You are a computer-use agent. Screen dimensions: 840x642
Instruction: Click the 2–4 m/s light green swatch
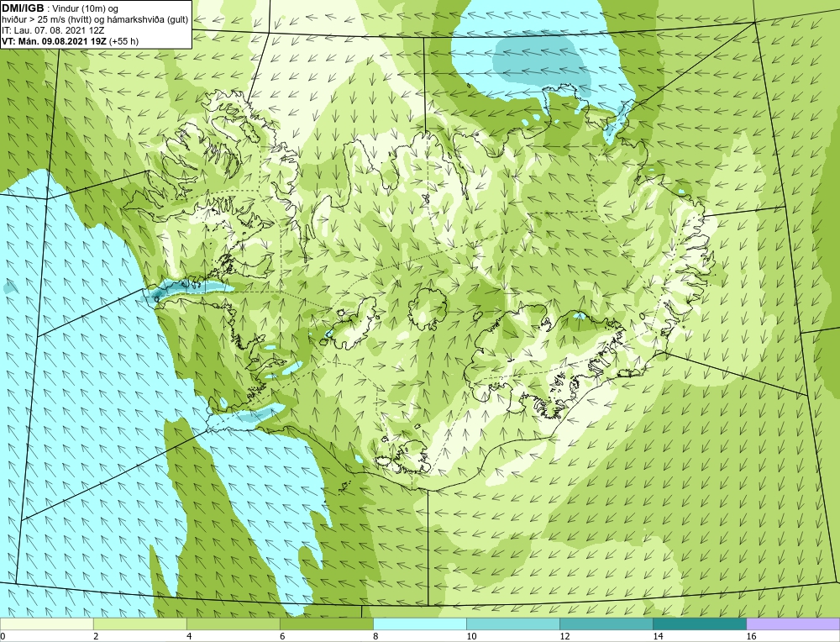139,624
